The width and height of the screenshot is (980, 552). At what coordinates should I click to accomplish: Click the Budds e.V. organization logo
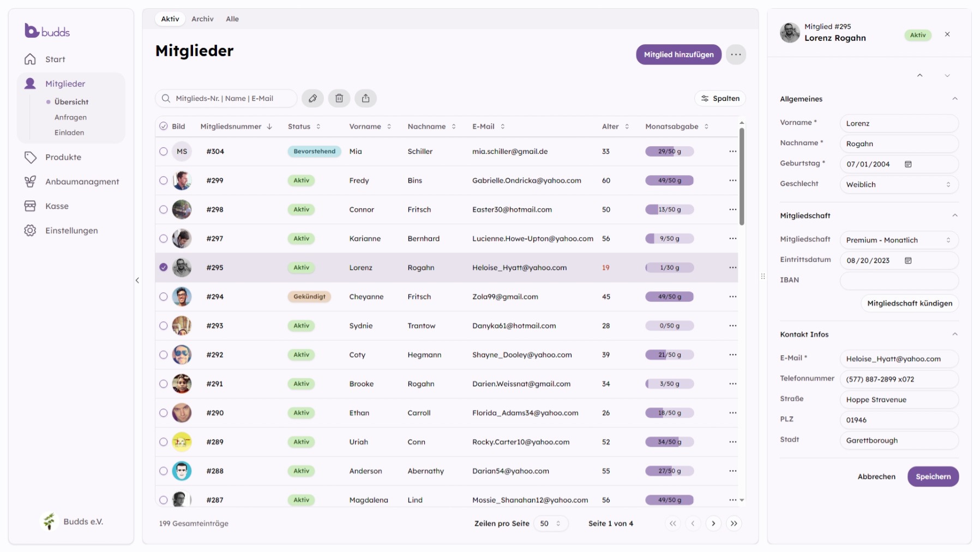coord(50,521)
